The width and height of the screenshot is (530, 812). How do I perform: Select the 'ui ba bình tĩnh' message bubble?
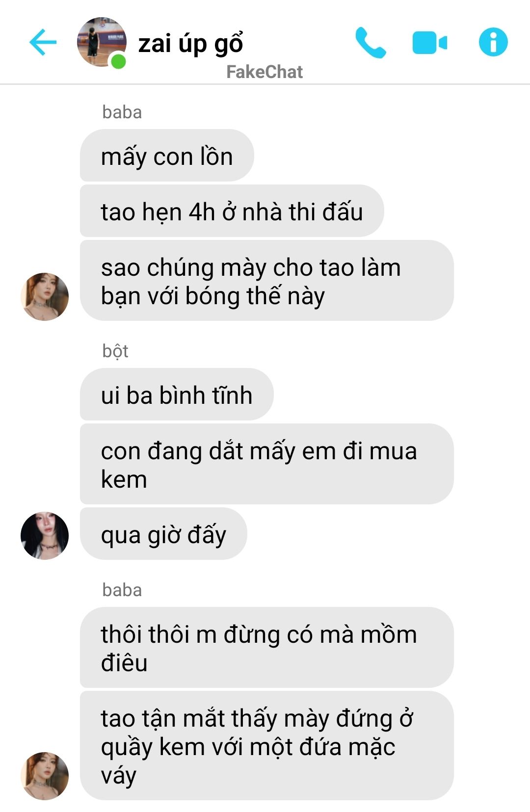click(x=177, y=394)
